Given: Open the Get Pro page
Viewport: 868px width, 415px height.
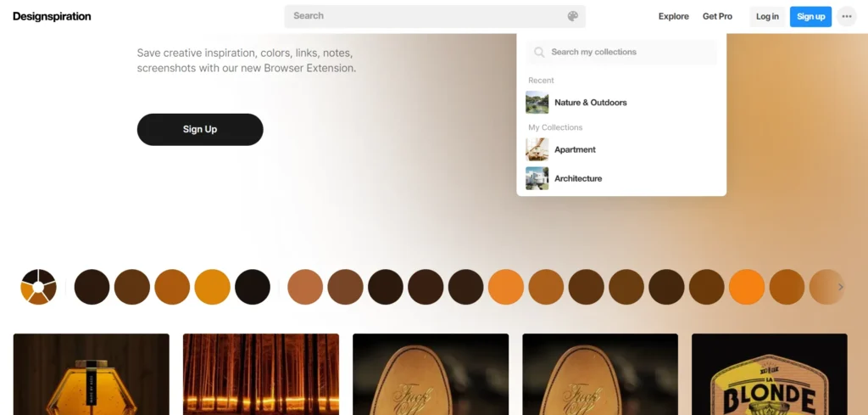Looking at the screenshot, I should [x=717, y=17].
